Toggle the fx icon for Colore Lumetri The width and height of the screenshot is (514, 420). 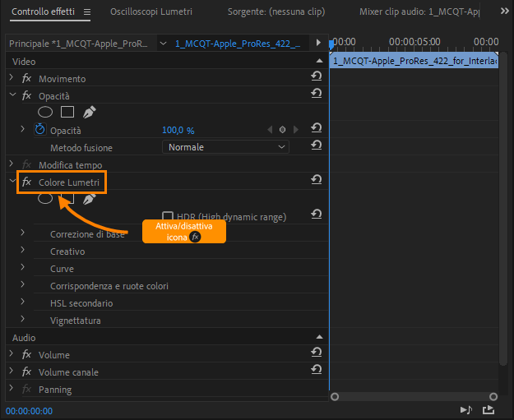tap(26, 182)
